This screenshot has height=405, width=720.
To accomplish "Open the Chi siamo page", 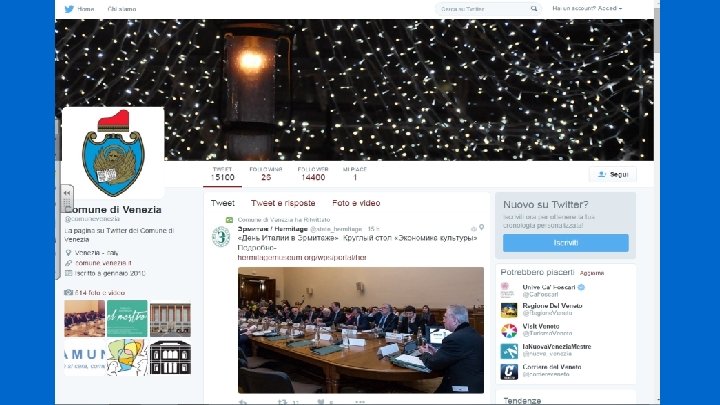I will tap(122, 9).
